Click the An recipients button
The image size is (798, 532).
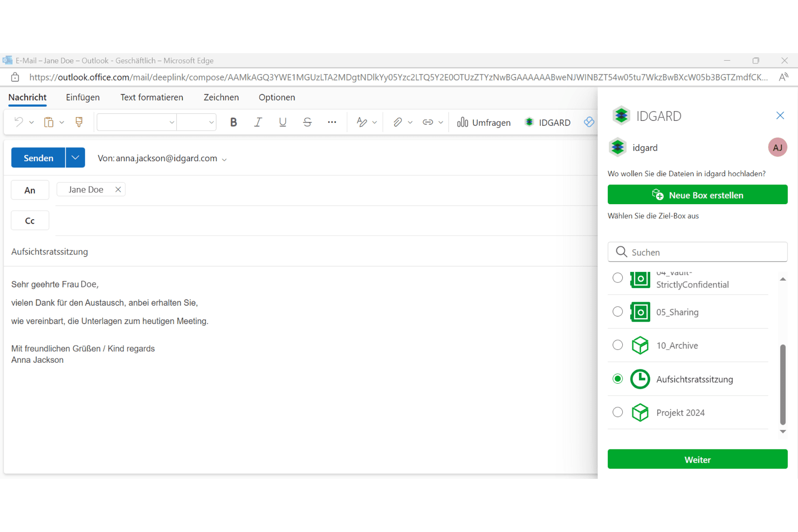(30, 190)
